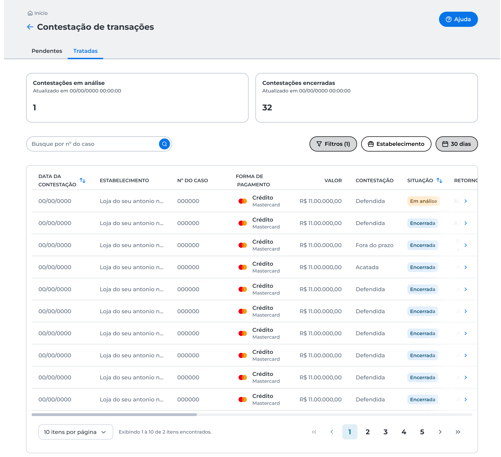Click the Contestação column header

tap(374, 180)
